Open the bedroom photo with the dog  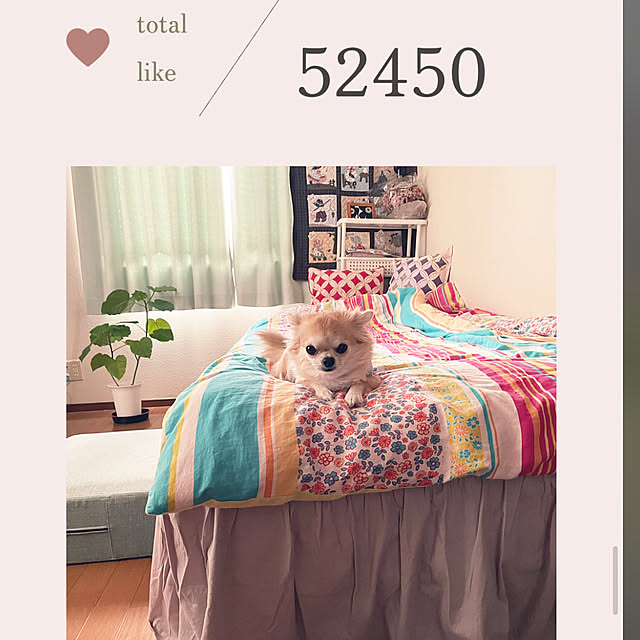(311, 402)
